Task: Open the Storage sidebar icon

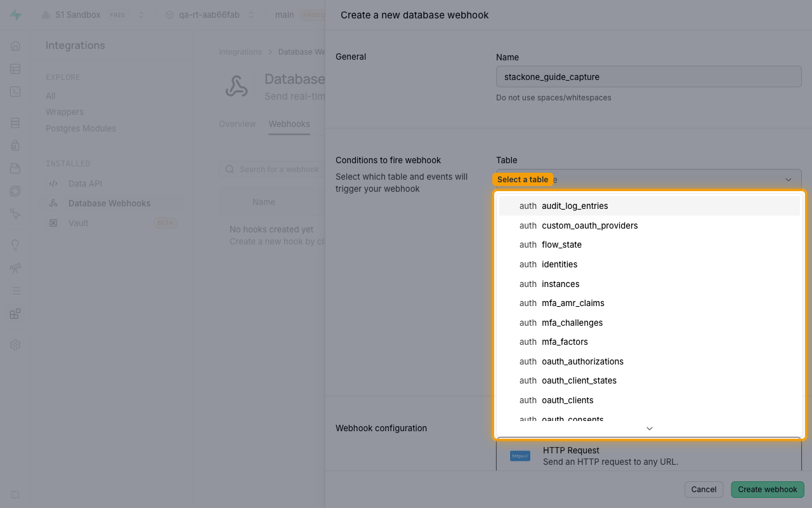Action: 15,168
